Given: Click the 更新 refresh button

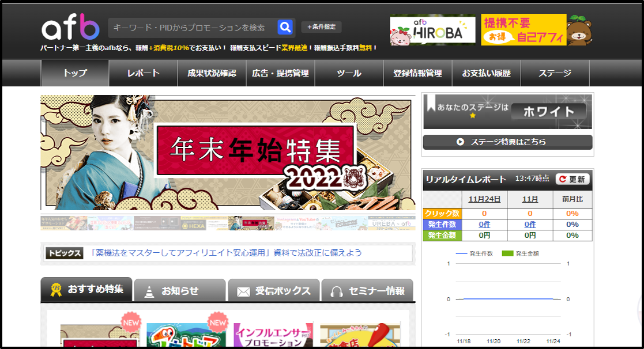Looking at the screenshot, I should point(573,179).
